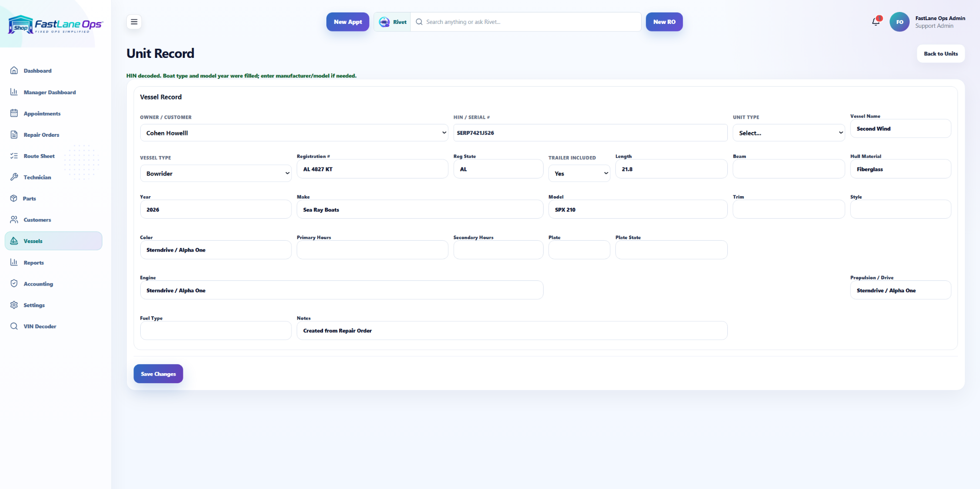980x489 pixels.
Task: Focus the empty Beam field
Action: (789, 169)
